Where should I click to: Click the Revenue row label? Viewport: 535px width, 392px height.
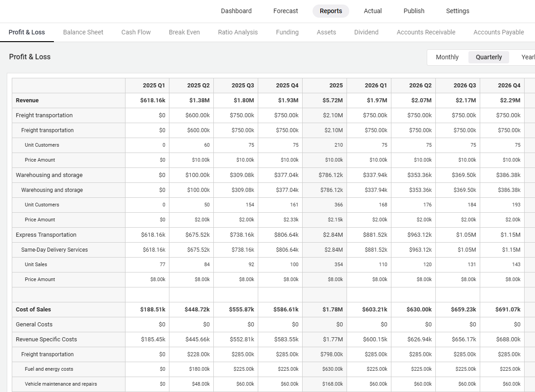pyautogui.click(x=27, y=100)
